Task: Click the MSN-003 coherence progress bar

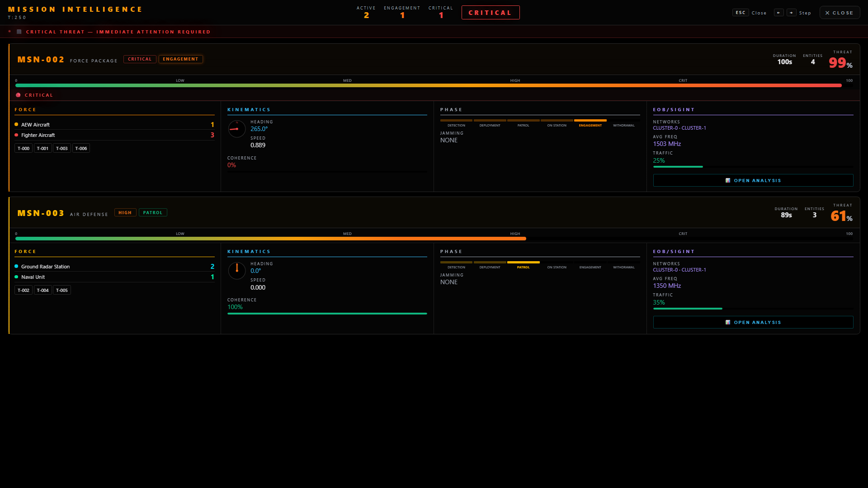Action: (327, 314)
